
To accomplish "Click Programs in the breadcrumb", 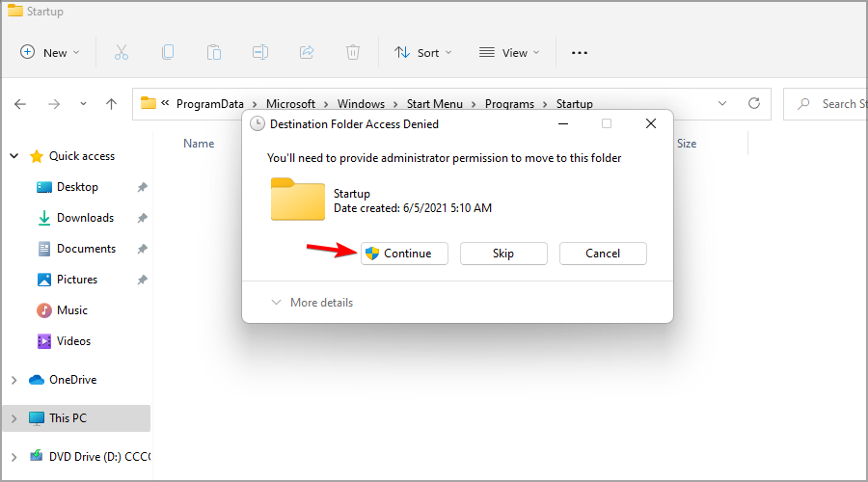I will pyautogui.click(x=510, y=104).
